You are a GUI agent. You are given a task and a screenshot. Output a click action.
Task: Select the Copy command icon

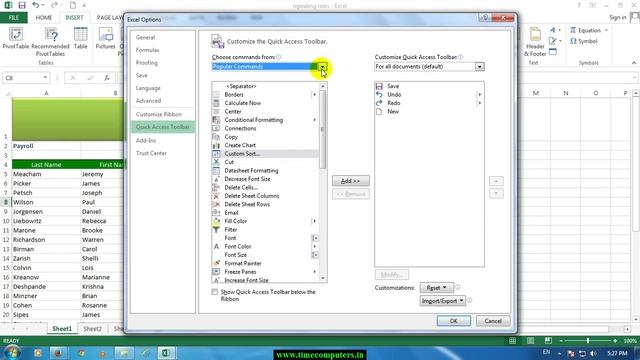point(216,137)
